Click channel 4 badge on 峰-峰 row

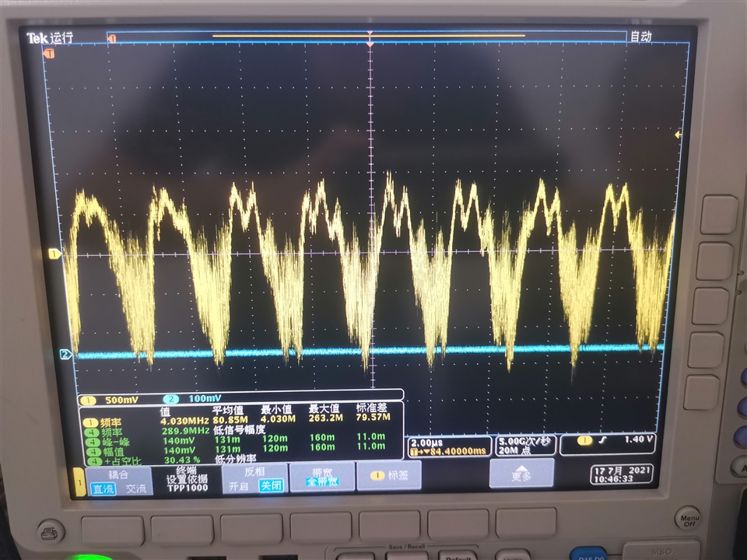pos(93,443)
